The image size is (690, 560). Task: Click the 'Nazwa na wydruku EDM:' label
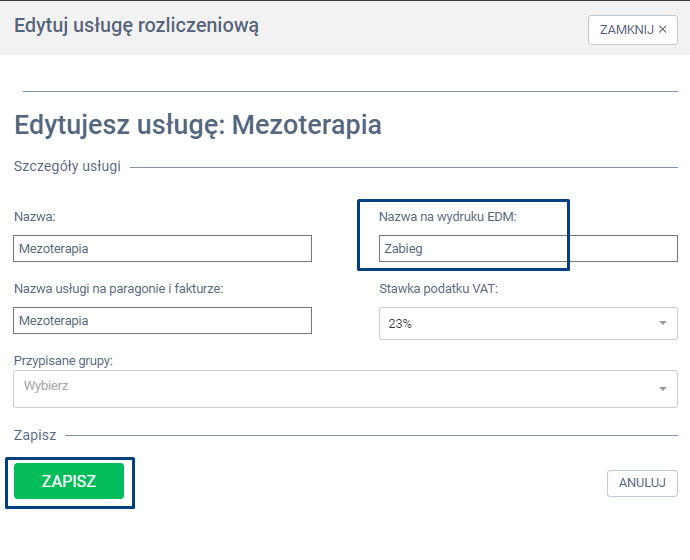tap(447, 217)
